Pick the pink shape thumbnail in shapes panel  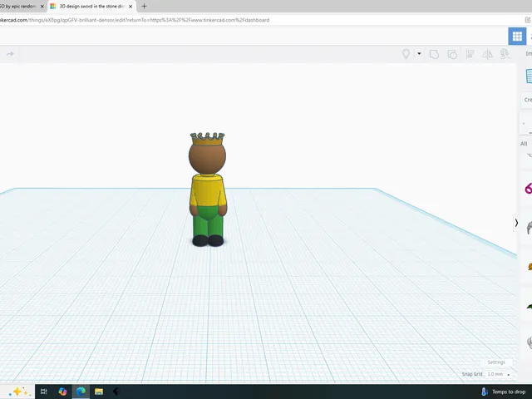[529, 189]
